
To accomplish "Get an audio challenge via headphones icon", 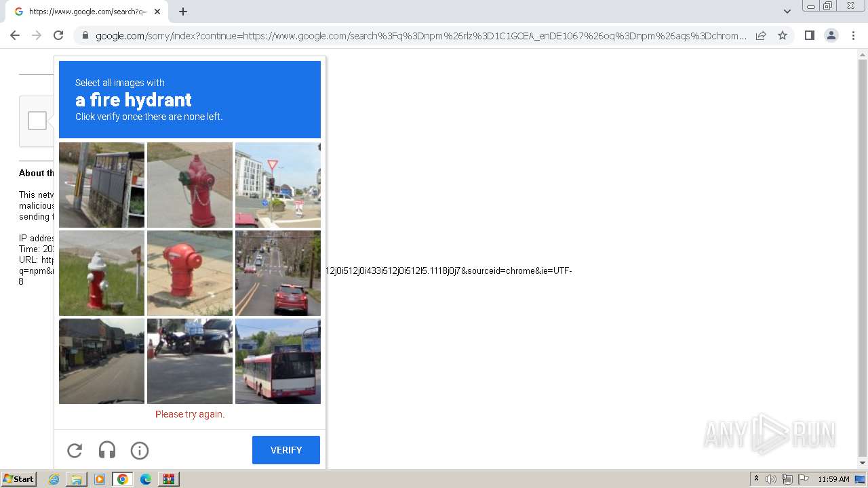I will point(107,450).
